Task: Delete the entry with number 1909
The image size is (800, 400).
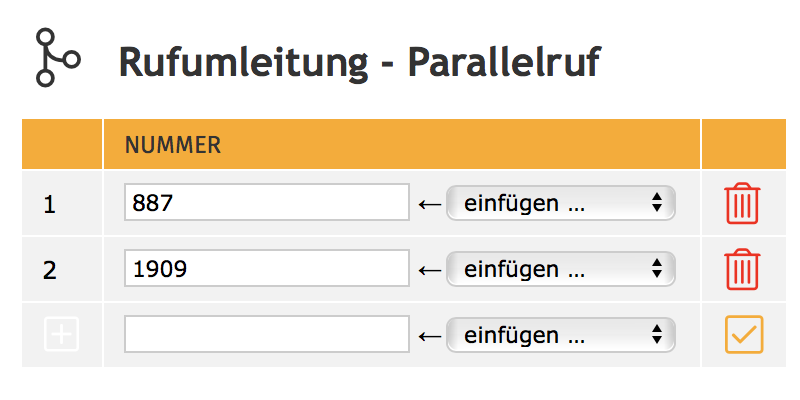Action: (742, 269)
